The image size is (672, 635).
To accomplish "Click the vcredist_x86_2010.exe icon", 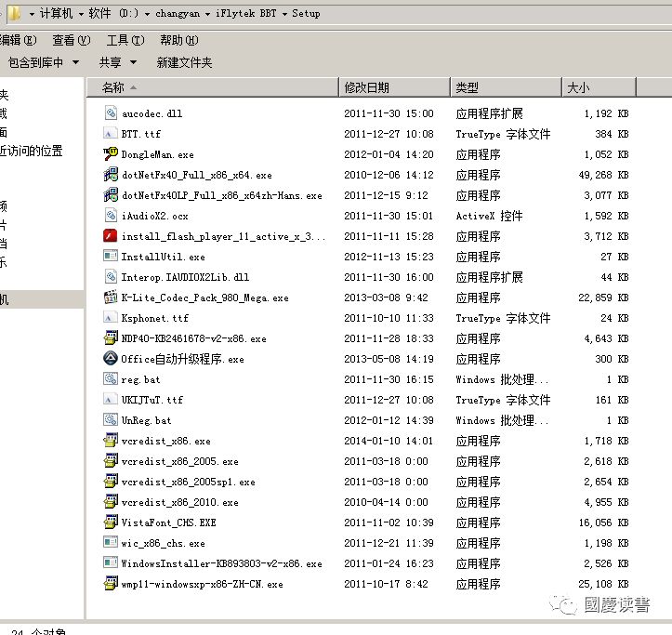I will pos(111,502).
